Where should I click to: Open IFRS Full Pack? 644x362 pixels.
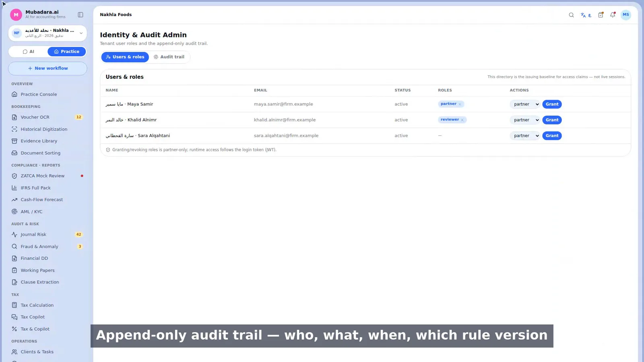coord(47,188)
